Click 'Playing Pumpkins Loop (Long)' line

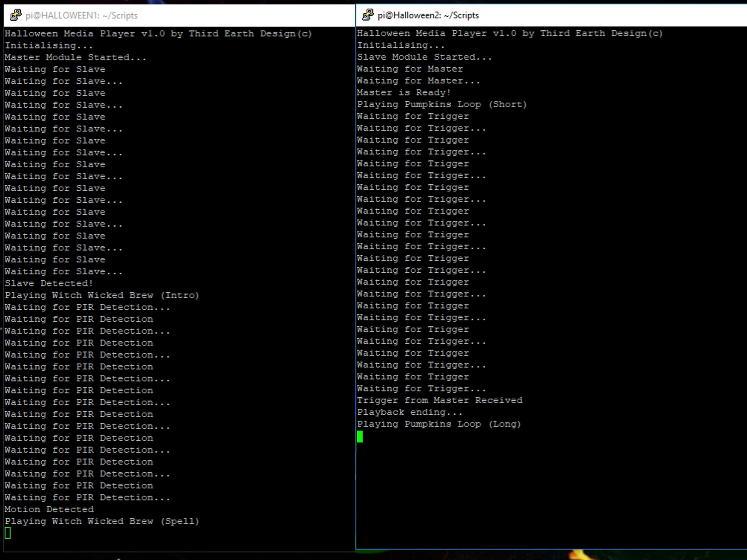[x=439, y=424]
